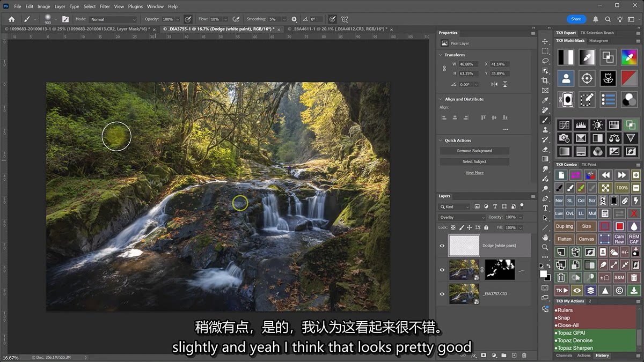Delete layer with Layers panel trash icon

tap(524, 355)
